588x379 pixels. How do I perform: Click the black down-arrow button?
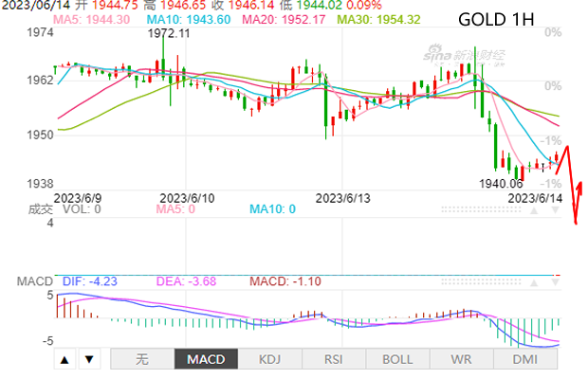(x=89, y=359)
